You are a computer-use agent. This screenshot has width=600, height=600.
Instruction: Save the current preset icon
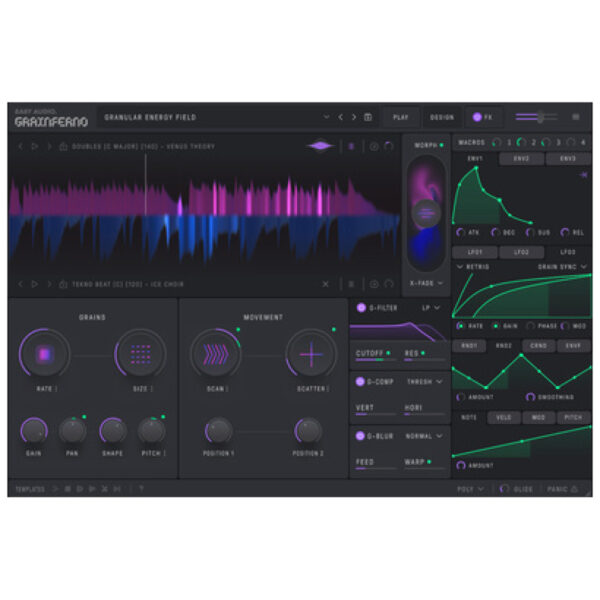click(x=368, y=117)
